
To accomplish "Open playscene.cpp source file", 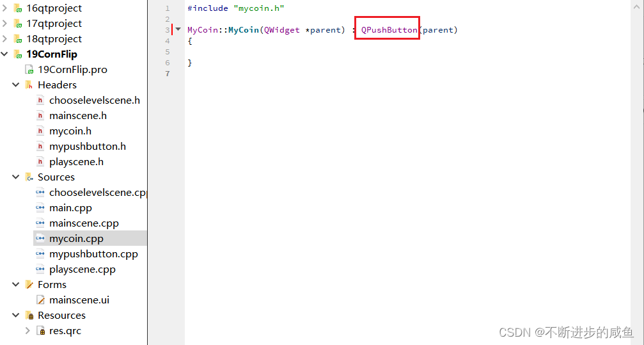I will pos(82,269).
